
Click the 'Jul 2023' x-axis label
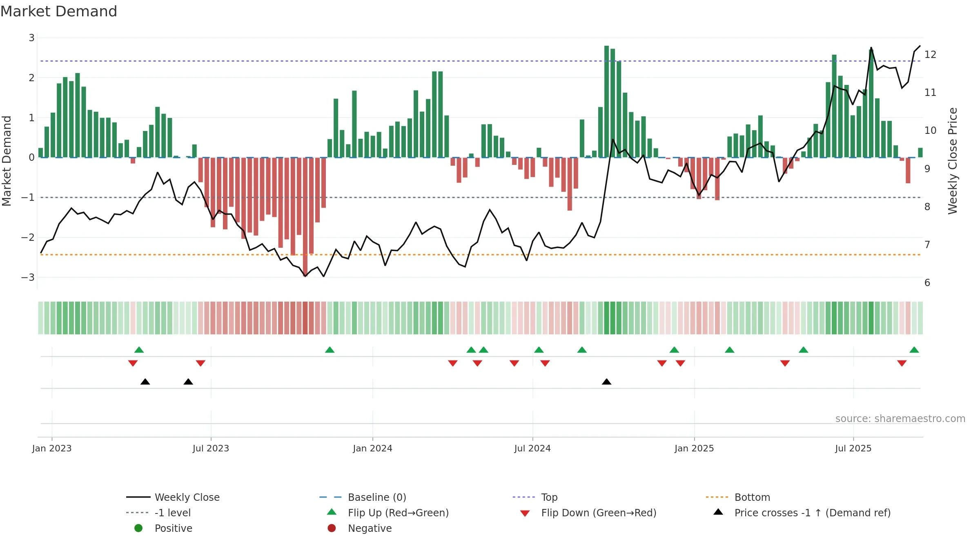[211, 449]
